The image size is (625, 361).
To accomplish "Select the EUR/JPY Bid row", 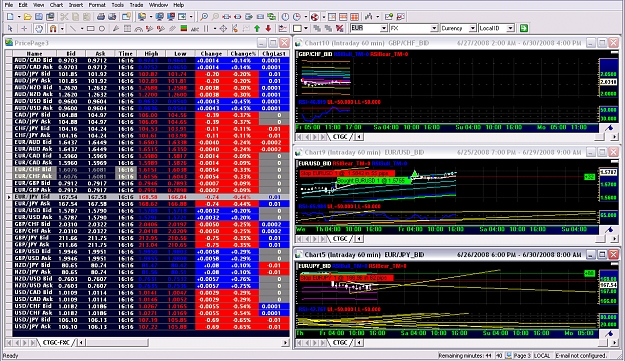I will point(151,197).
